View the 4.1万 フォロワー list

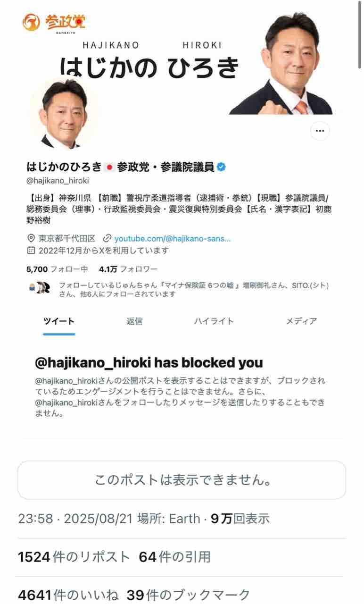pyautogui.click(x=128, y=269)
